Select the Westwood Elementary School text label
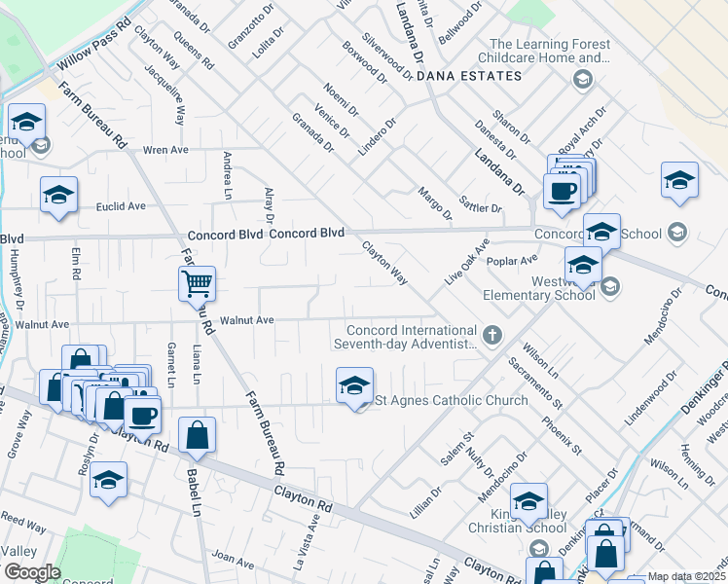This screenshot has height=584, width=728. 539,288
